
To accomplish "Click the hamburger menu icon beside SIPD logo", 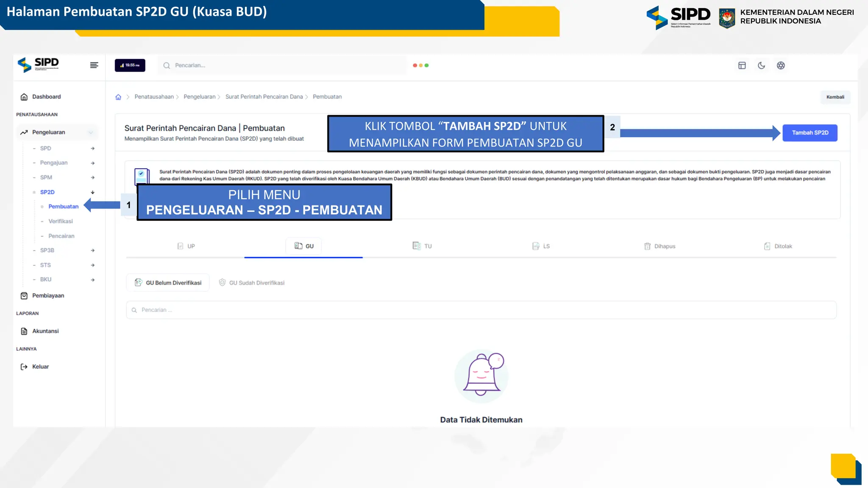I will [94, 65].
